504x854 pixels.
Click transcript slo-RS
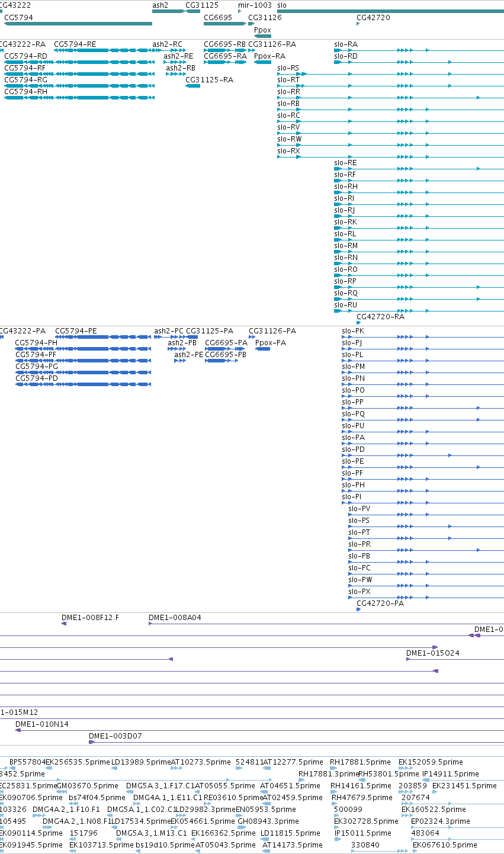click(288, 68)
